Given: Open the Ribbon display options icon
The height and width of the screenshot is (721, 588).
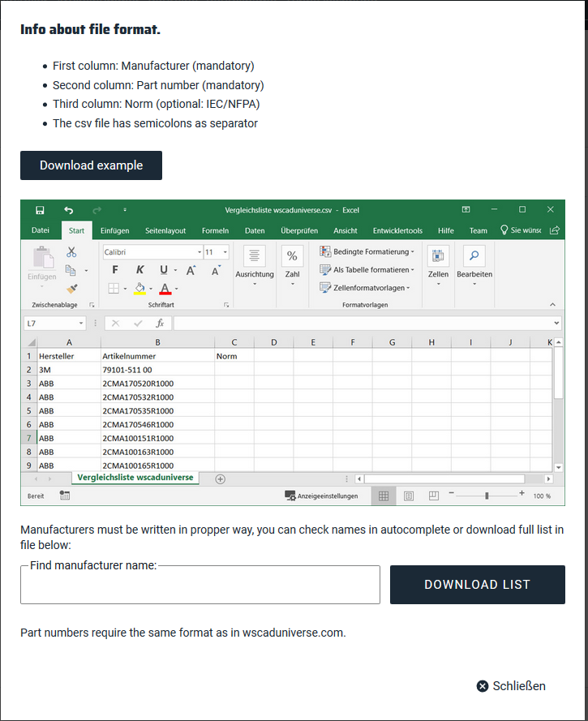Looking at the screenshot, I should click(466, 209).
